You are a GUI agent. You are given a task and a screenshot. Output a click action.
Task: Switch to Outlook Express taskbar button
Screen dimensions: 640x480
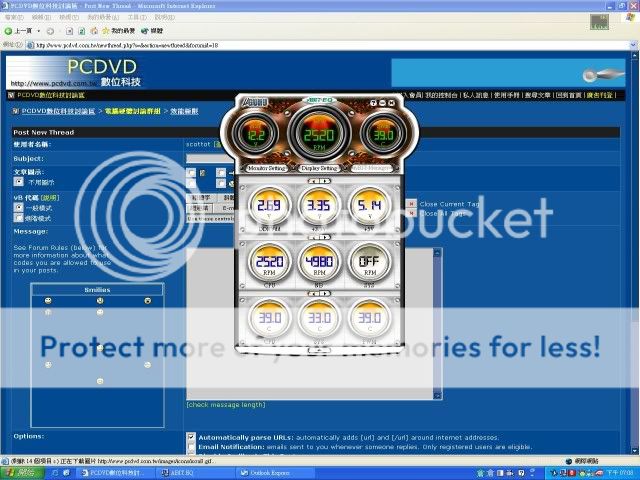pos(275,473)
